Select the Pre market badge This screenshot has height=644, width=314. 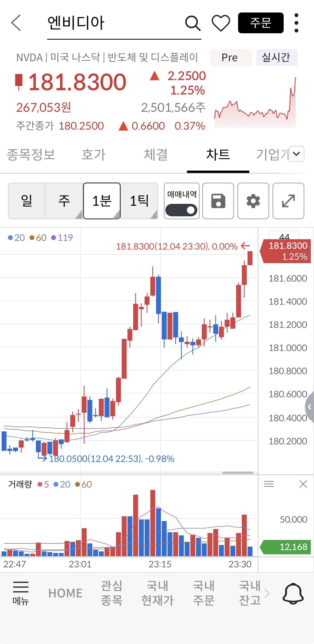tap(231, 57)
